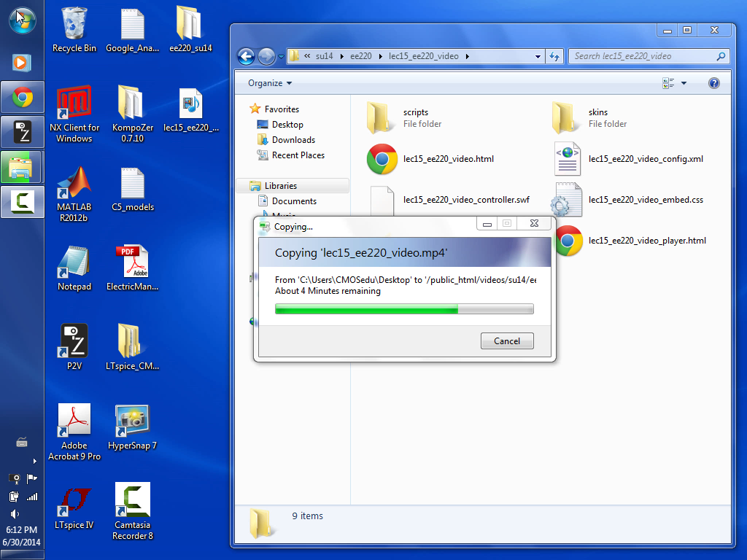747x560 pixels.
Task: Switch to Windows Explorer taskbar button
Action: point(22,167)
